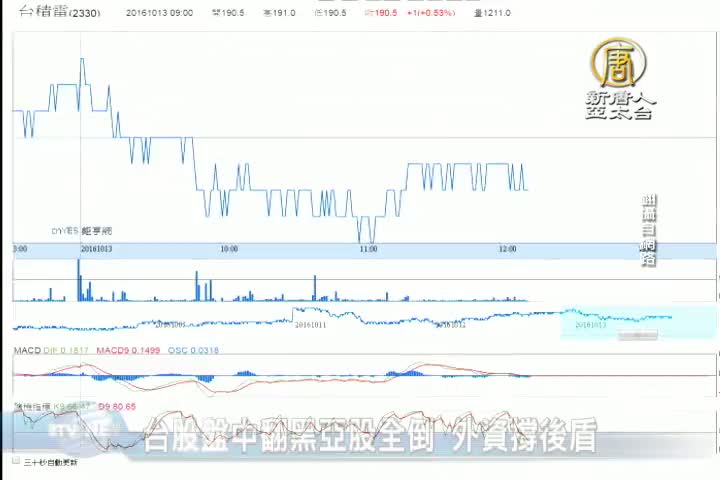Screen dimensions: 720x480
Task: Toggle the D9 80.65 legend entry
Action: coord(115,407)
